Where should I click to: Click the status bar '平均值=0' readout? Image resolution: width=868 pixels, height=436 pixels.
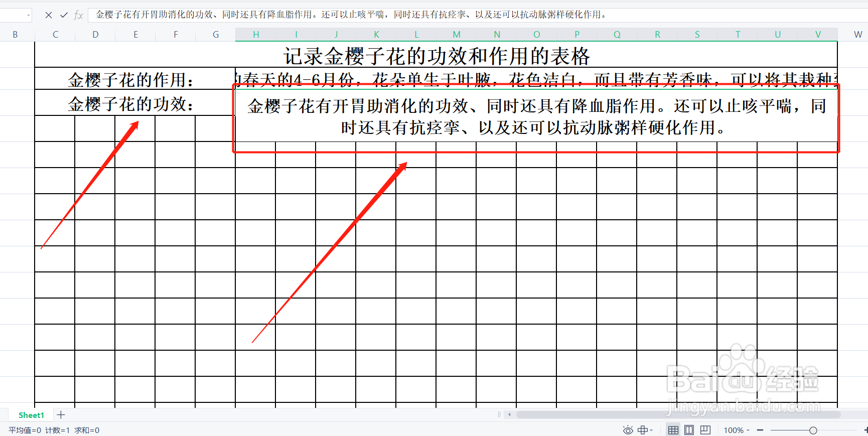pos(25,430)
